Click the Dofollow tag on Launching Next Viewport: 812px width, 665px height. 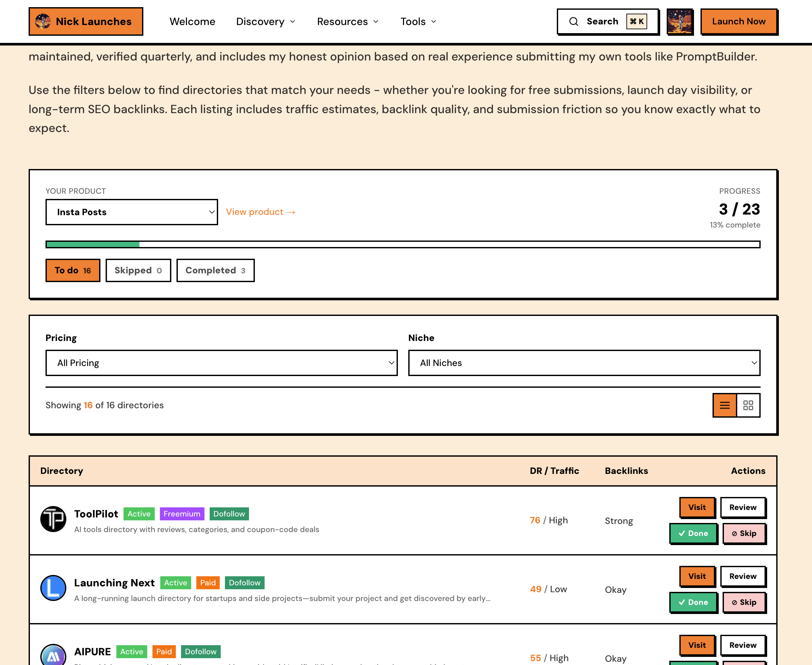point(244,583)
